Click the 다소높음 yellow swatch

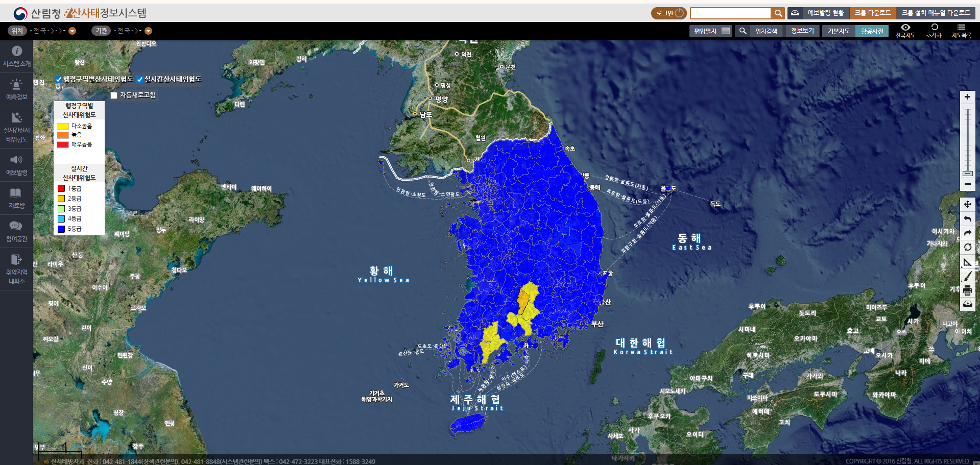(62, 126)
